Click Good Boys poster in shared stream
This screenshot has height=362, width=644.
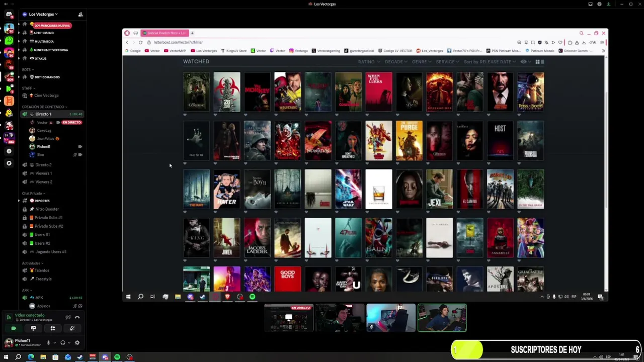coord(287,279)
